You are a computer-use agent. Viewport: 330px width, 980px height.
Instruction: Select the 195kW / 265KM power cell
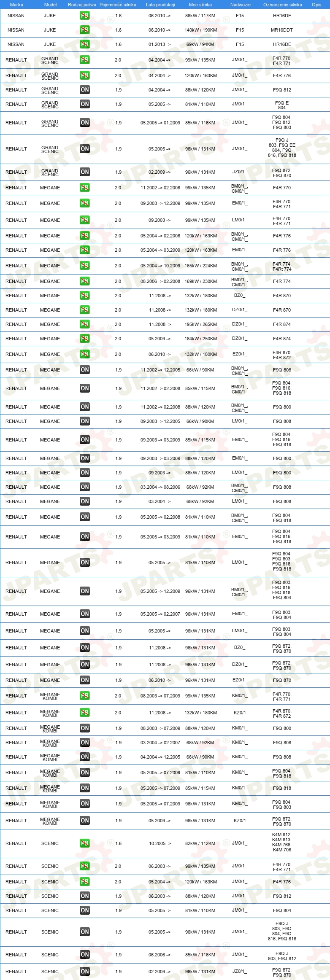pyautogui.click(x=201, y=324)
